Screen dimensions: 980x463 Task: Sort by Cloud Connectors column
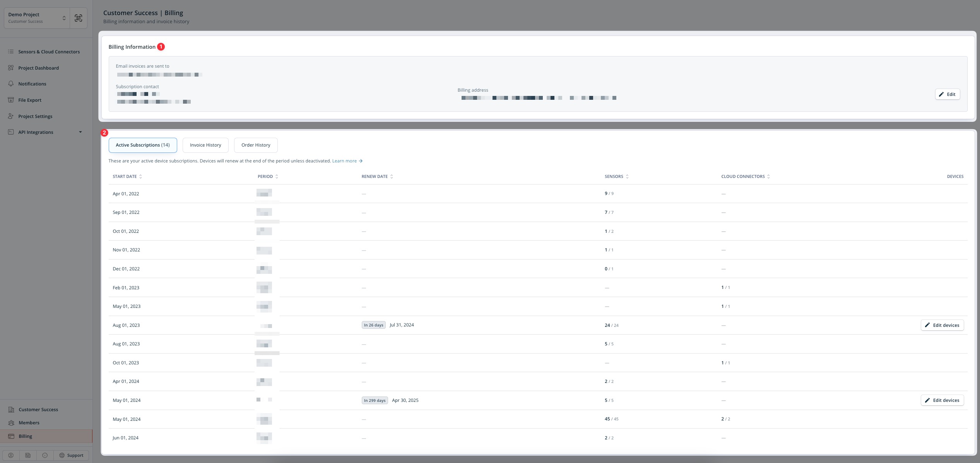pyautogui.click(x=746, y=176)
